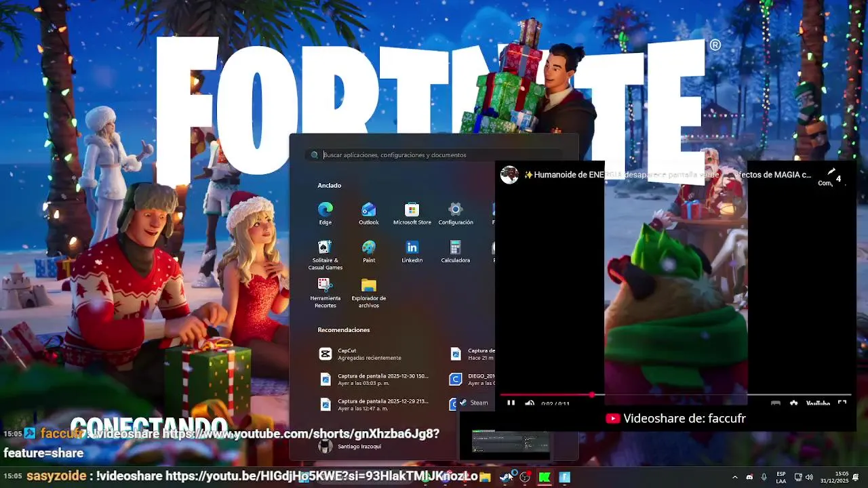Screen dimensions: 868x488
Task: Open OBS Studio from the taskbar
Action: coord(525,477)
